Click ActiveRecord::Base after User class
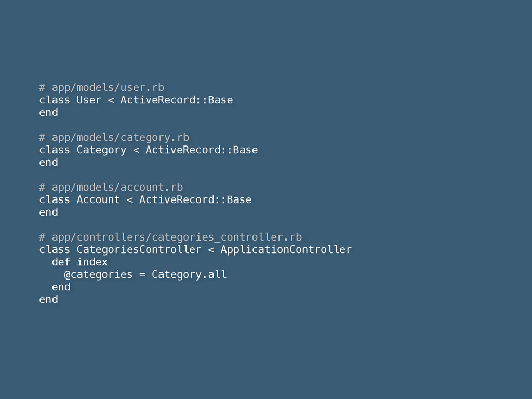 coord(177,100)
